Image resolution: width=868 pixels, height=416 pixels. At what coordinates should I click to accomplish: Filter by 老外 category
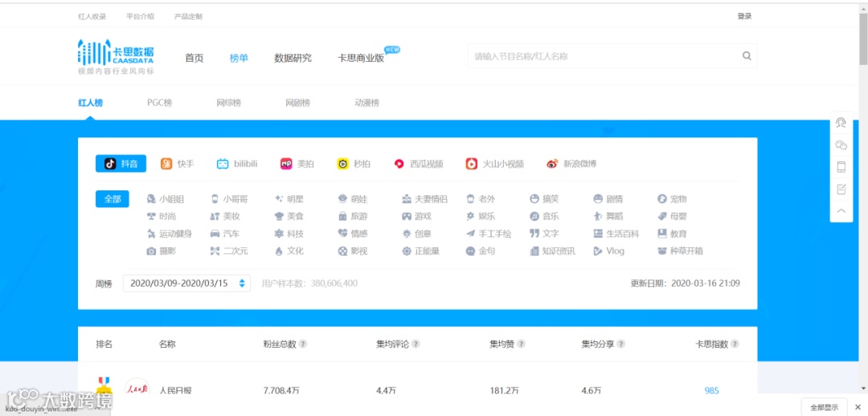pos(481,199)
